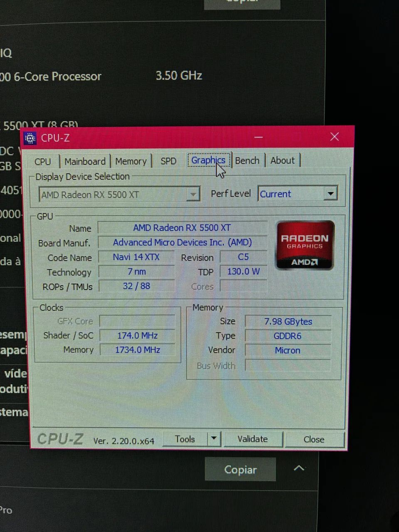Click the Close button in CPU-Z

[314, 439]
